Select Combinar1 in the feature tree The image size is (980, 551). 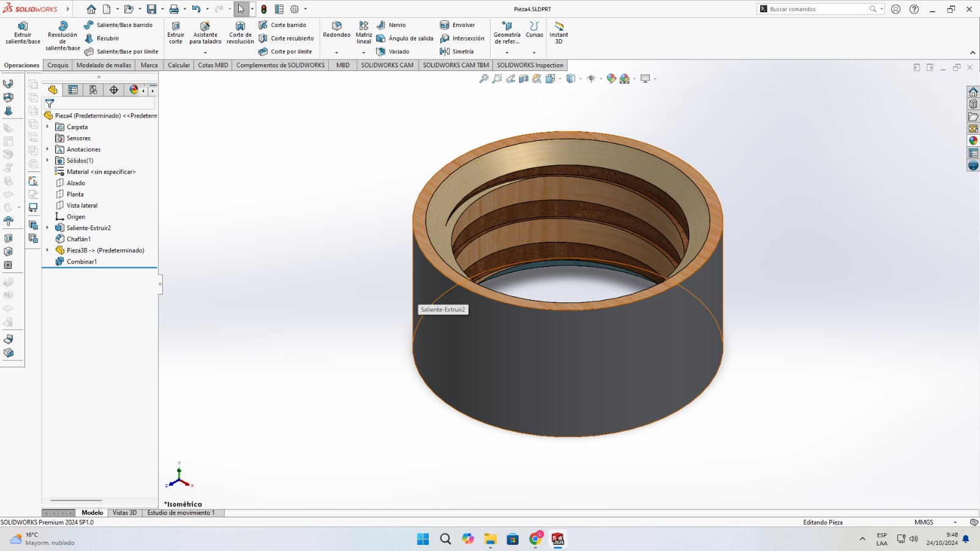coord(81,261)
